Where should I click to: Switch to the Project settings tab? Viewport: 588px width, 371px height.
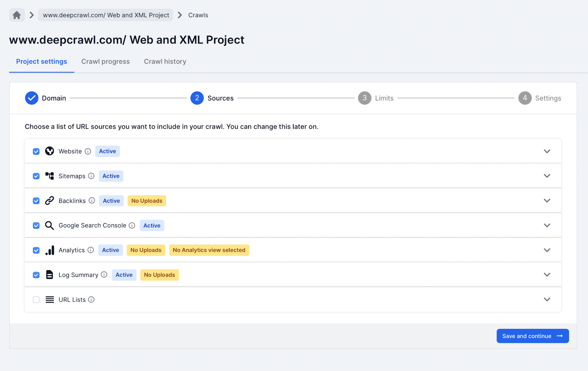coord(42,61)
